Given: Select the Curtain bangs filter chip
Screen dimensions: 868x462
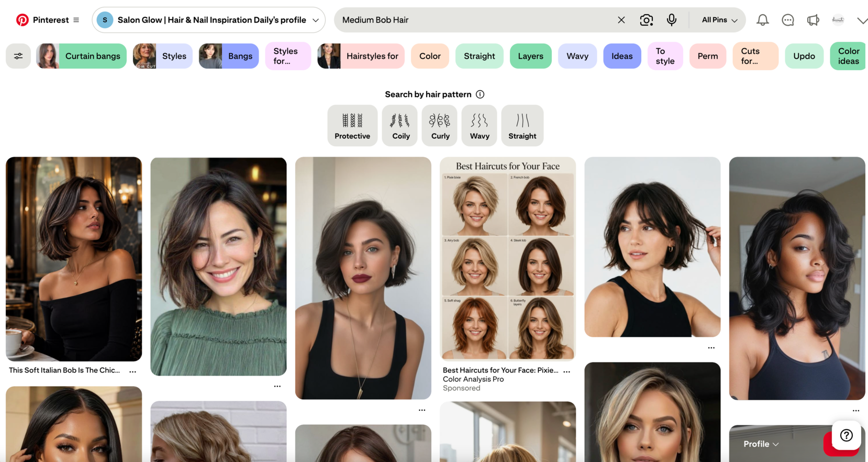Looking at the screenshot, I should [81, 56].
